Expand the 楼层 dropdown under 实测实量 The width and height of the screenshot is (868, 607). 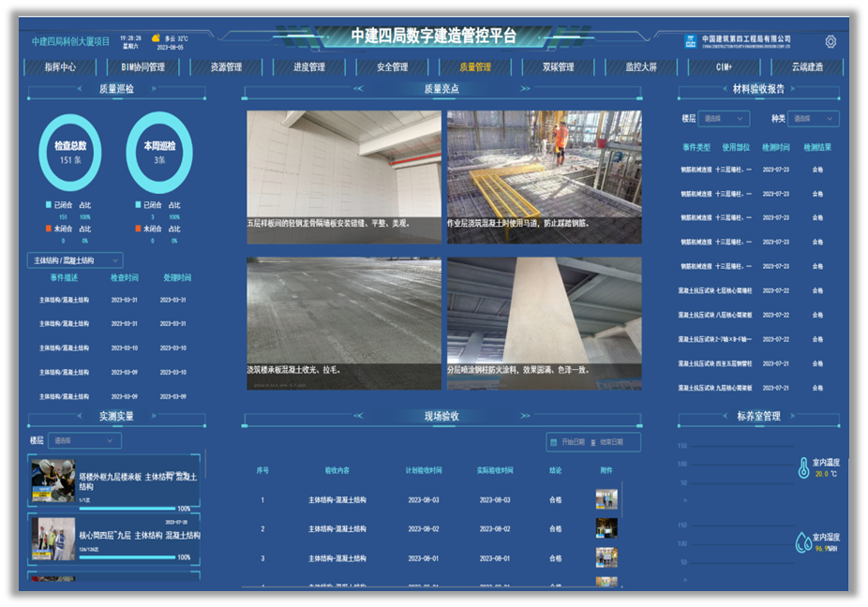84,440
